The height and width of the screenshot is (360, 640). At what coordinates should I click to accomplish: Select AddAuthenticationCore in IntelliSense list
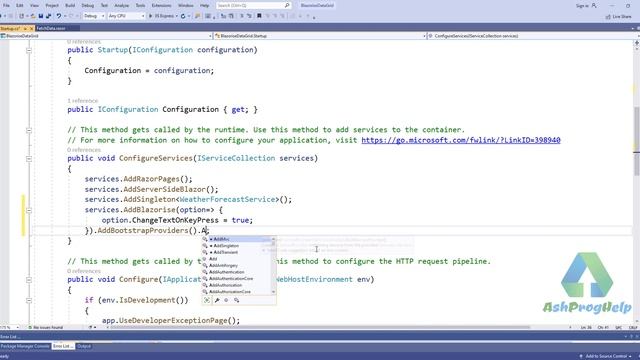[237, 278]
